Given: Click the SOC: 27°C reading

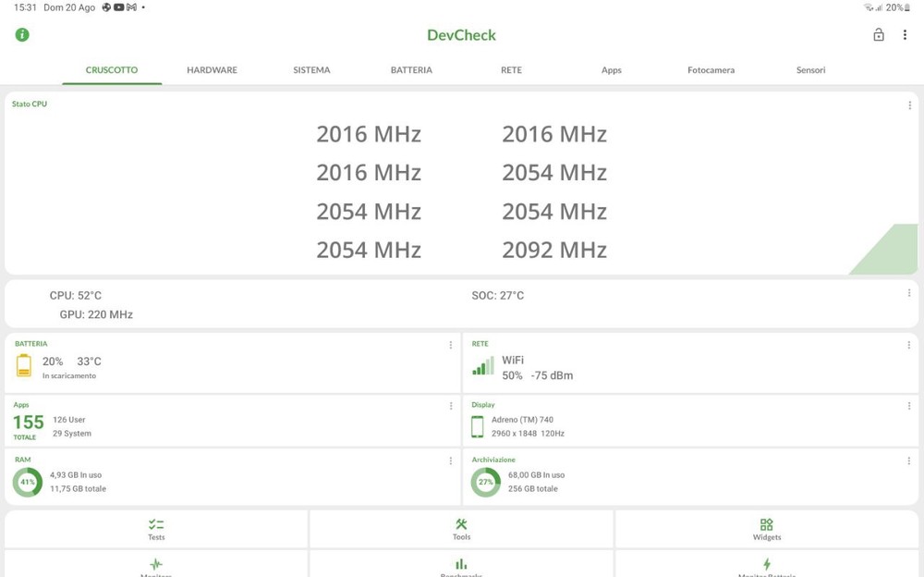Looking at the screenshot, I should pyautogui.click(x=497, y=296).
